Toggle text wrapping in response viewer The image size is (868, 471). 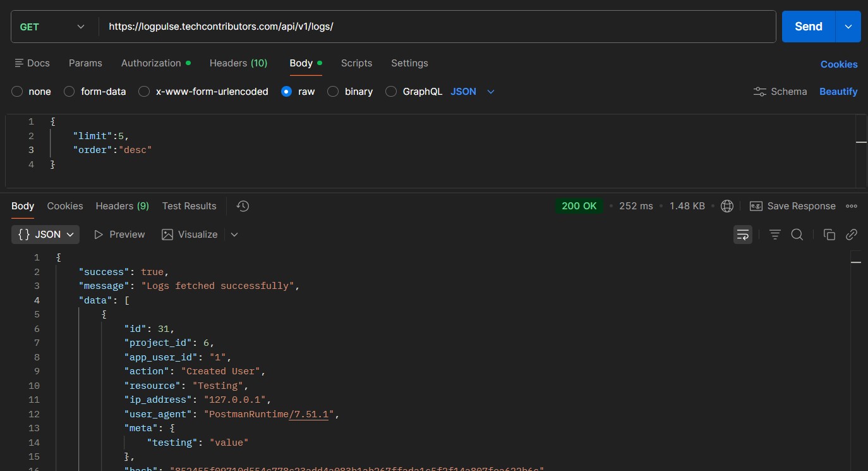tap(743, 234)
